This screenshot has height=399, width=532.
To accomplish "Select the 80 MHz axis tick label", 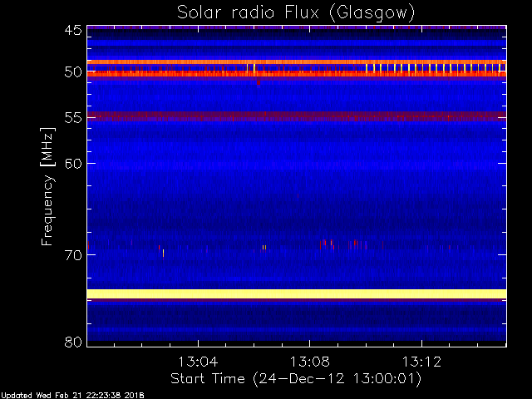I will click(73, 342).
